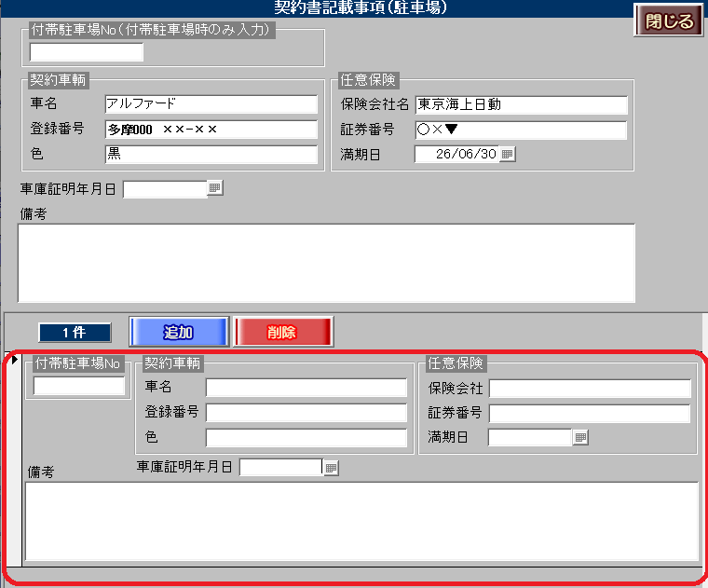Click the lower record's 備考 text area

coord(361,521)
